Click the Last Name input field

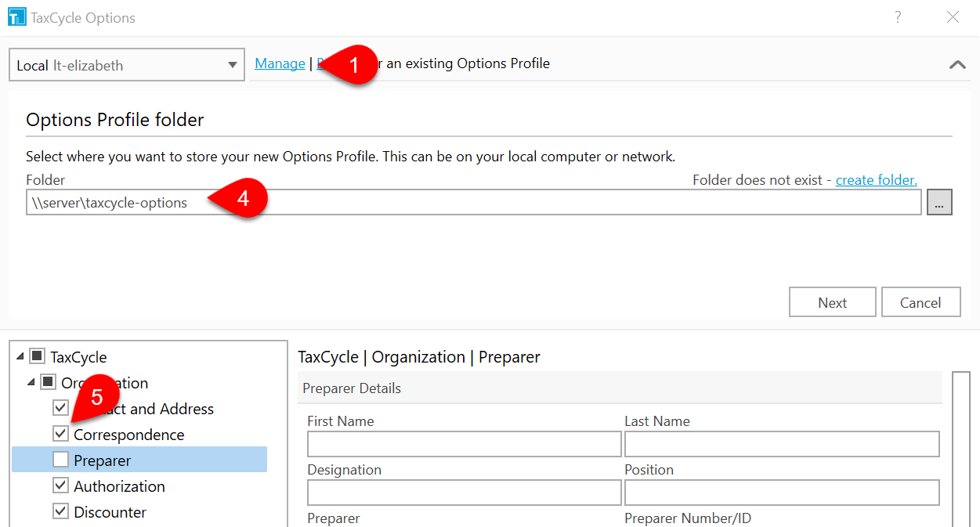(782, 444)
